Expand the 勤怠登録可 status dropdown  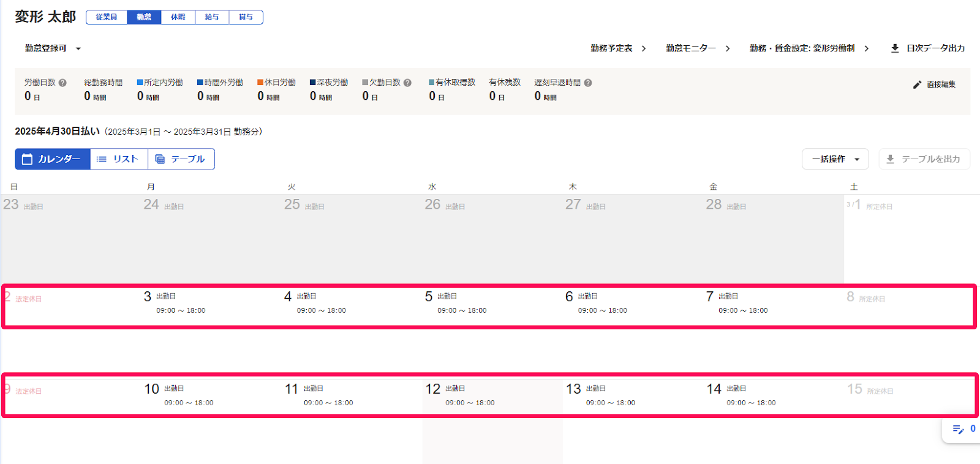[x=53, y=48]
